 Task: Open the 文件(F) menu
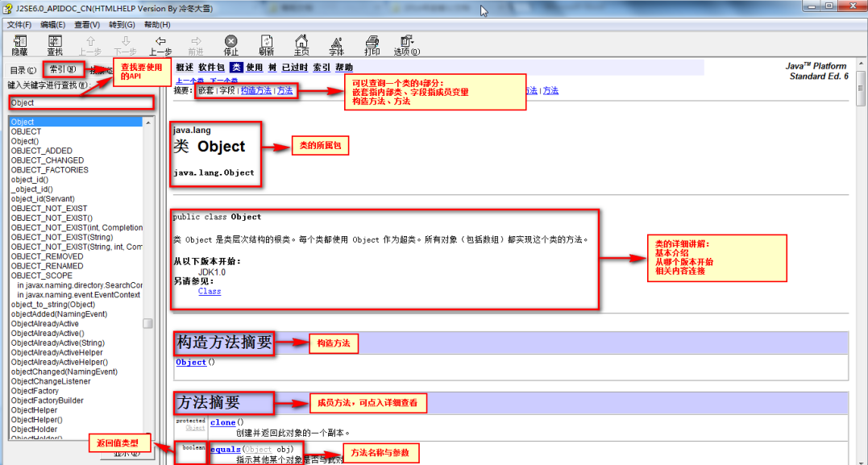coord(19,25)
